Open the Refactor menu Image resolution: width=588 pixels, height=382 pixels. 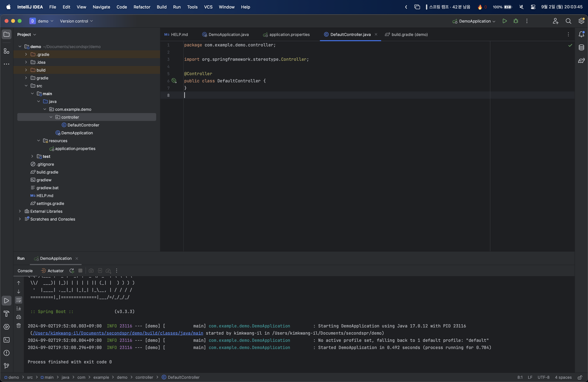coord(142,7)
